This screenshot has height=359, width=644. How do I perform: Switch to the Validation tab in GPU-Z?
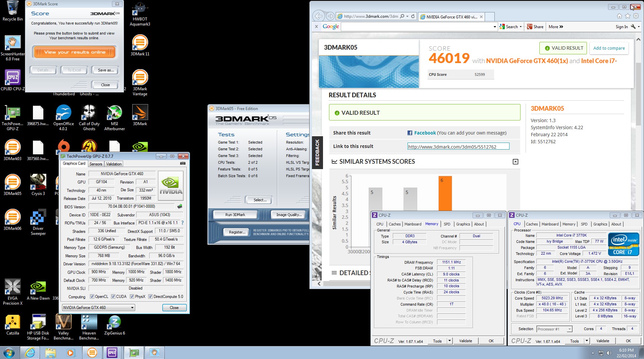tap(114, 164)
